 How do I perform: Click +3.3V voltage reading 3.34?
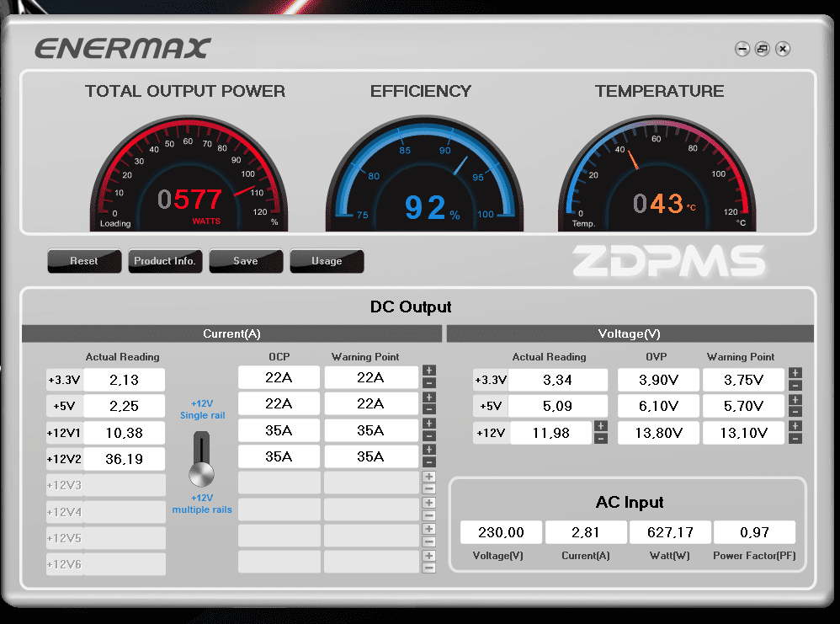(x=558, y=380)
